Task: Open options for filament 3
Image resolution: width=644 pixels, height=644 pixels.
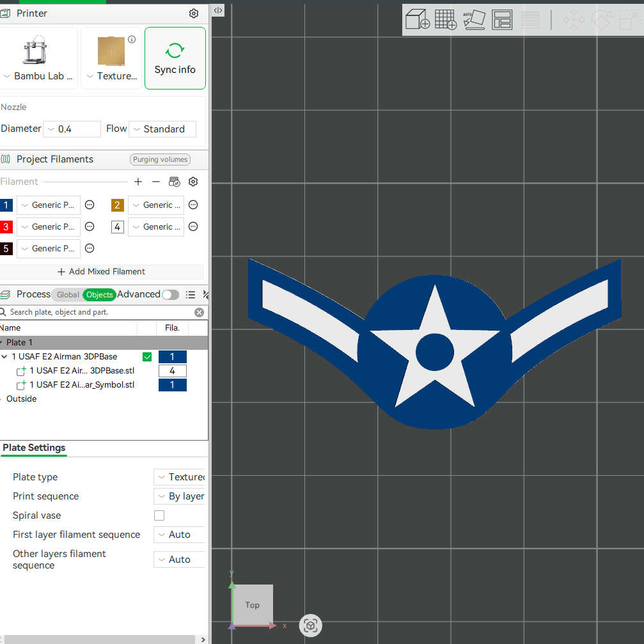Action: click(90, 226)
